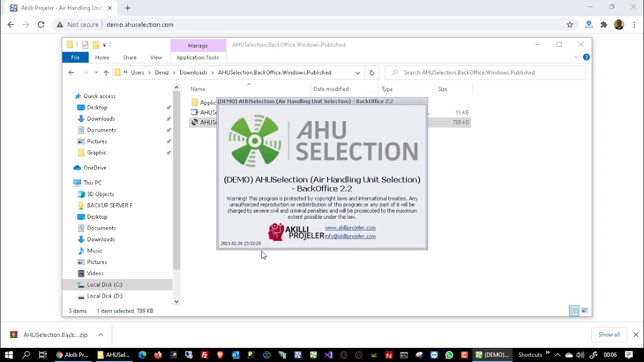Go up one folder level in Explorer
The width and height of the screenshot is (644, 362).
coord(106,72)
